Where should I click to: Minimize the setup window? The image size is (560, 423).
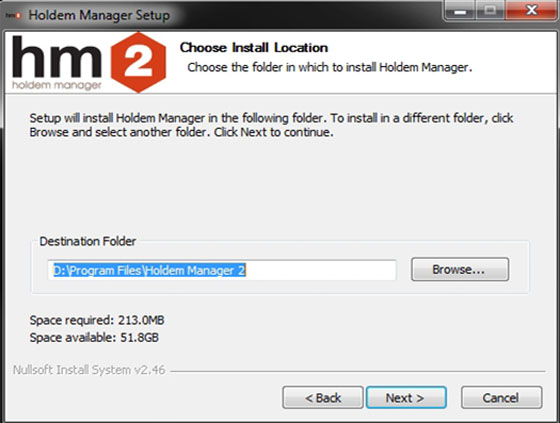pos(460,11)
